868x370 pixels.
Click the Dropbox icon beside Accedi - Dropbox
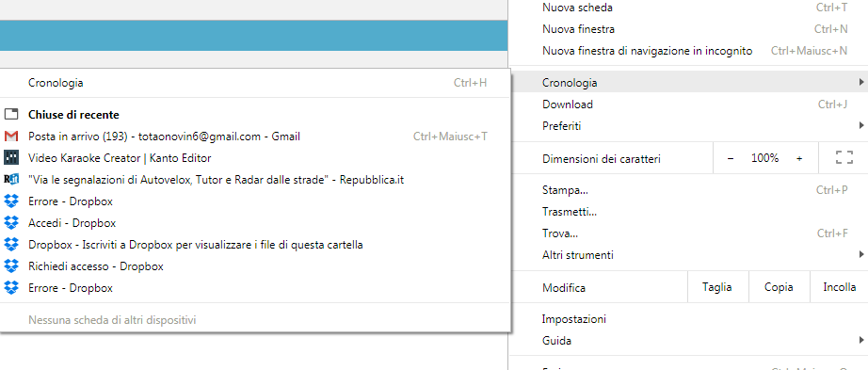click(x=11, y=223)
